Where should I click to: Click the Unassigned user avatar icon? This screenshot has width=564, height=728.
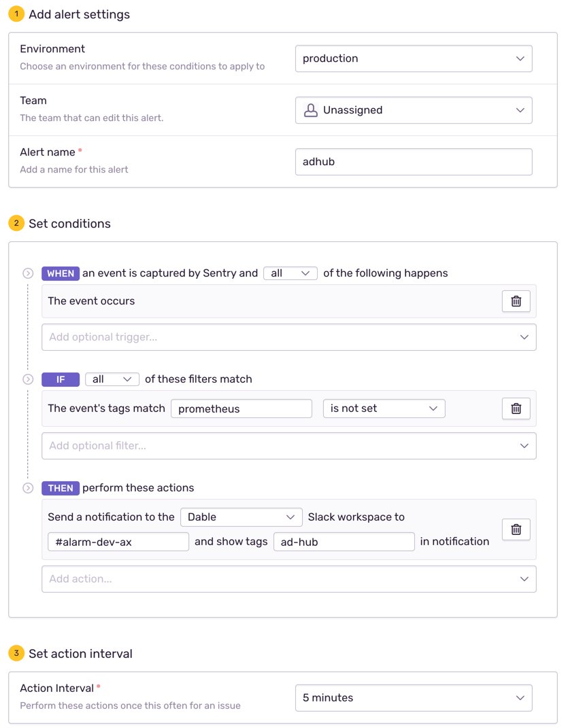pos(310,110)
